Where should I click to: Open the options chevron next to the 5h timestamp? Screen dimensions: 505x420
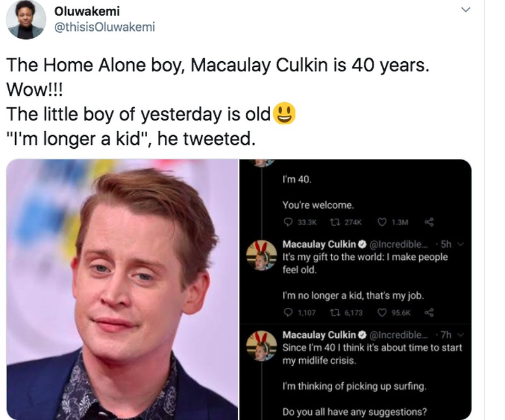(x=461, y=242)
